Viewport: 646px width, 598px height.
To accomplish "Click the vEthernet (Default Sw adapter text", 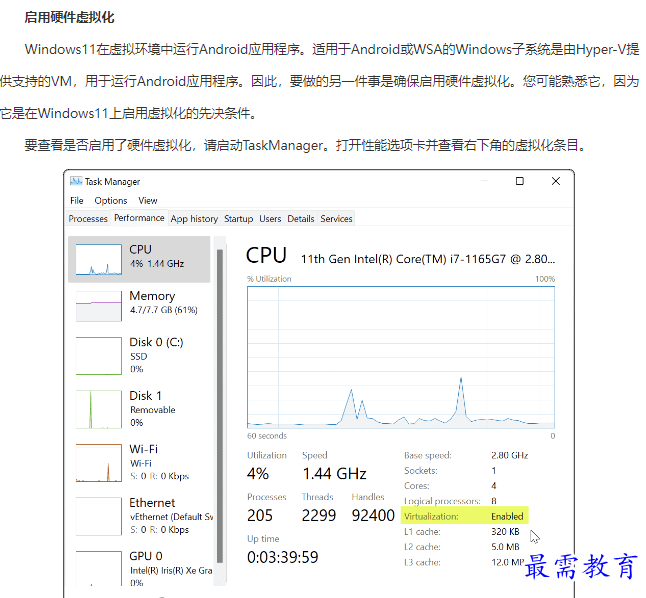I will (172, 517).
